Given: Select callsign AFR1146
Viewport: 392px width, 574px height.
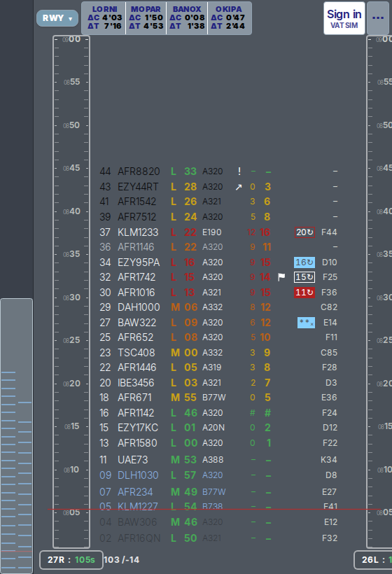Looking at the screenshot, I should (136, 246).
